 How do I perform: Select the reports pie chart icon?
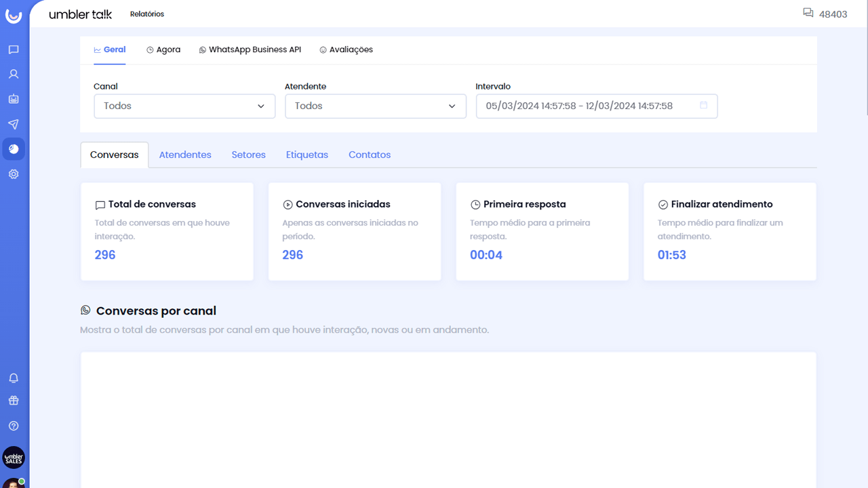point(14,149)
